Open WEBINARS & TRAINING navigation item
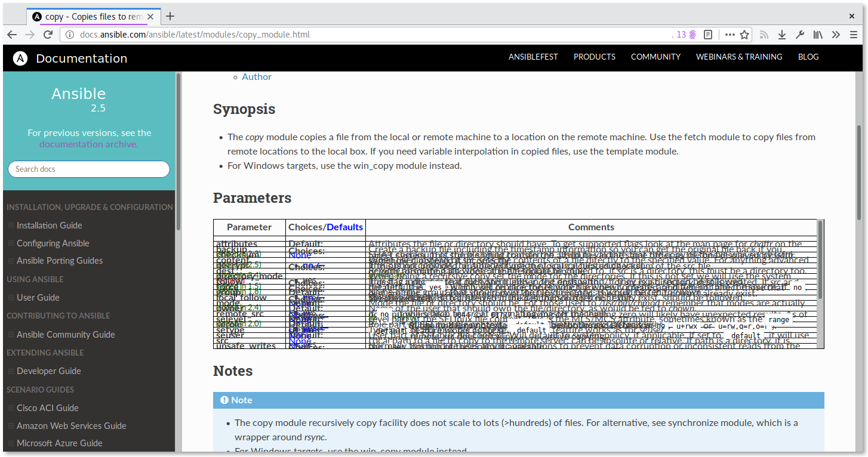 (739, 57)
